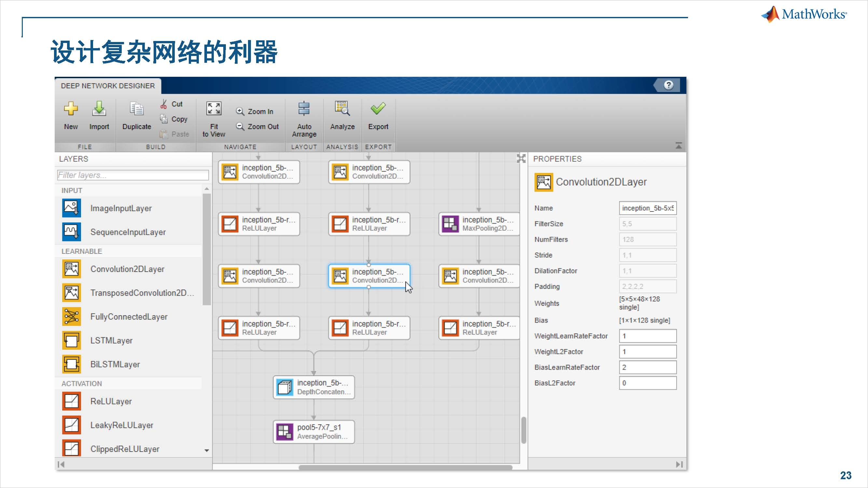Select the pool5-7x7_s1 AveragePooling node
Screen dimensions: 868x488
(314, 432)
